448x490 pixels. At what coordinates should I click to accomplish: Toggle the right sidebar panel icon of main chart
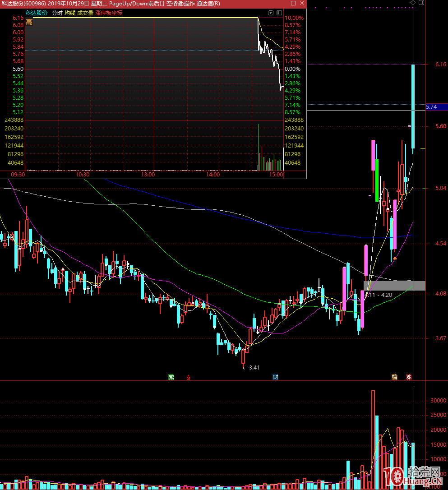[421, 3]
